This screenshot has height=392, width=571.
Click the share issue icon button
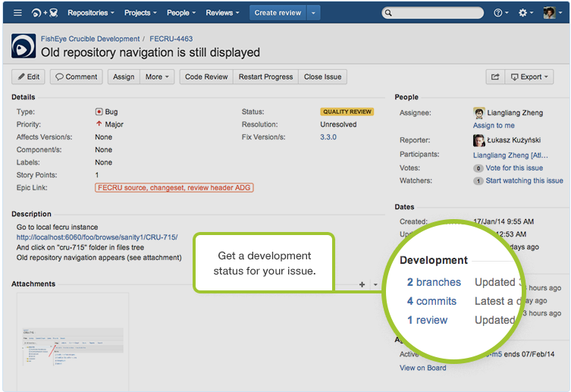(x=495, y=77)
